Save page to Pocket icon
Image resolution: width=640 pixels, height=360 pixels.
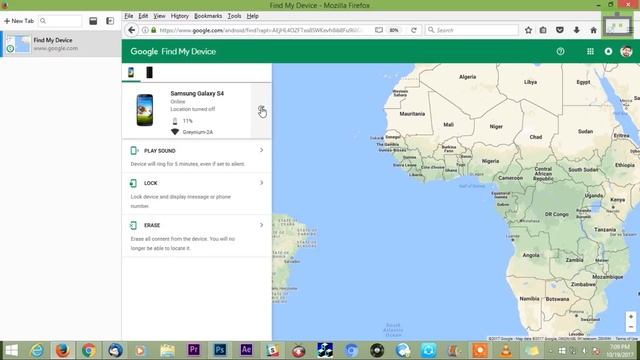(x=560, y=30)
